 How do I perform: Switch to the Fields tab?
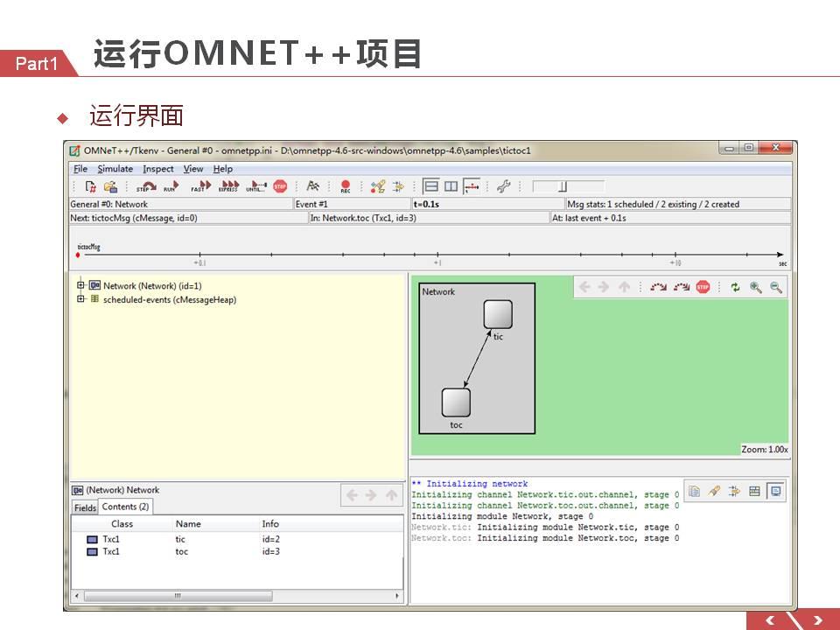click(84, 506)
